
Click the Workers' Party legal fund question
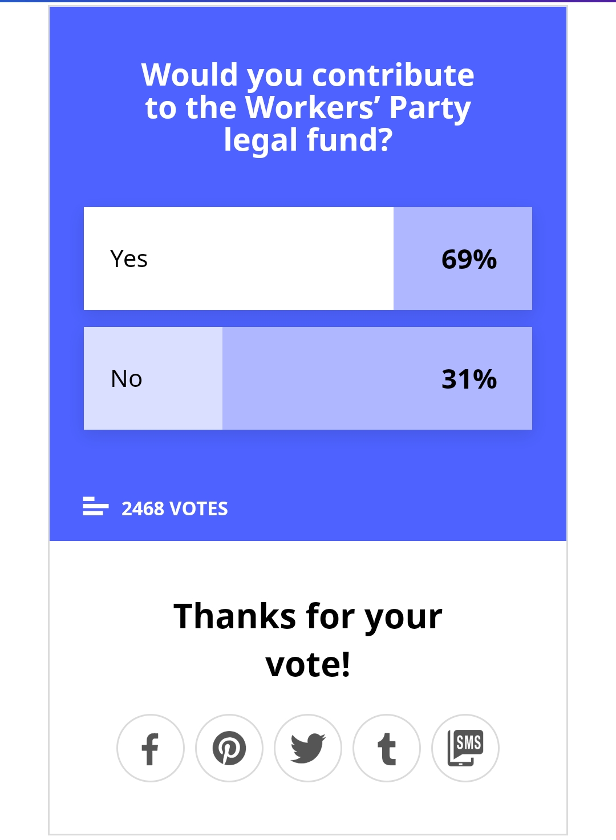[308, 107]
